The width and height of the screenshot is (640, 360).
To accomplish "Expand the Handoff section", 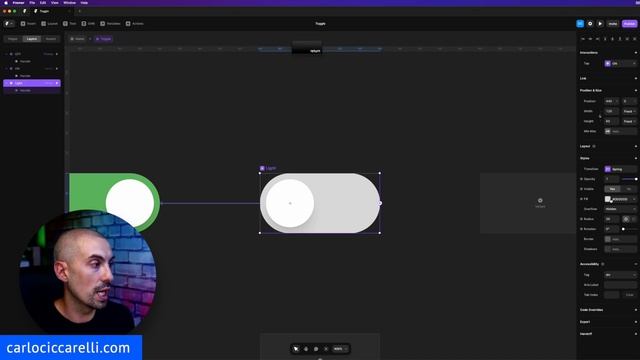I will coord(636,334).
